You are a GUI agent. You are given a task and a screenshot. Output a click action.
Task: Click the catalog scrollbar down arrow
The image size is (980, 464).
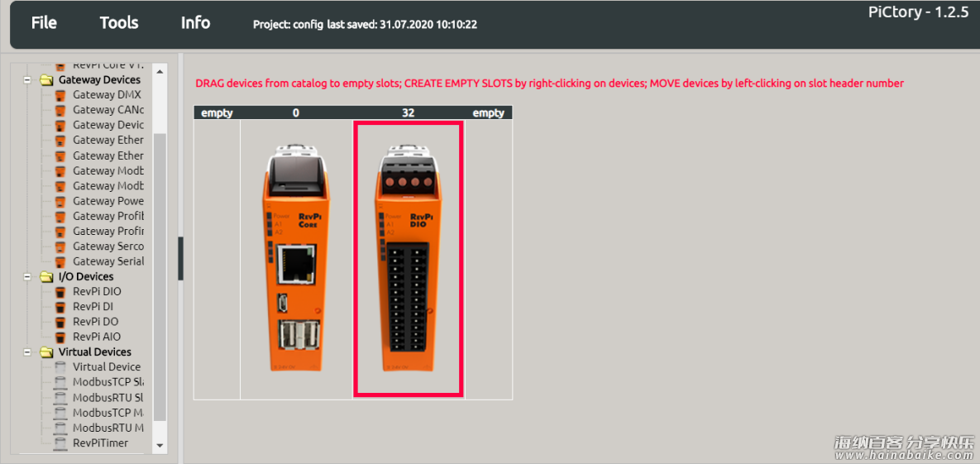(x=160, y=445)
